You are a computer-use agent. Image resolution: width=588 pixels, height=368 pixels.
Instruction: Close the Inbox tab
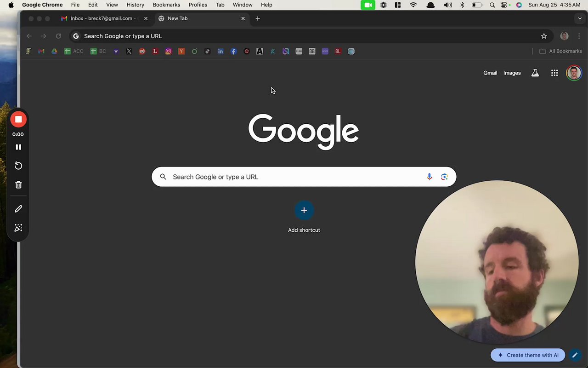(x=146, y=18)
